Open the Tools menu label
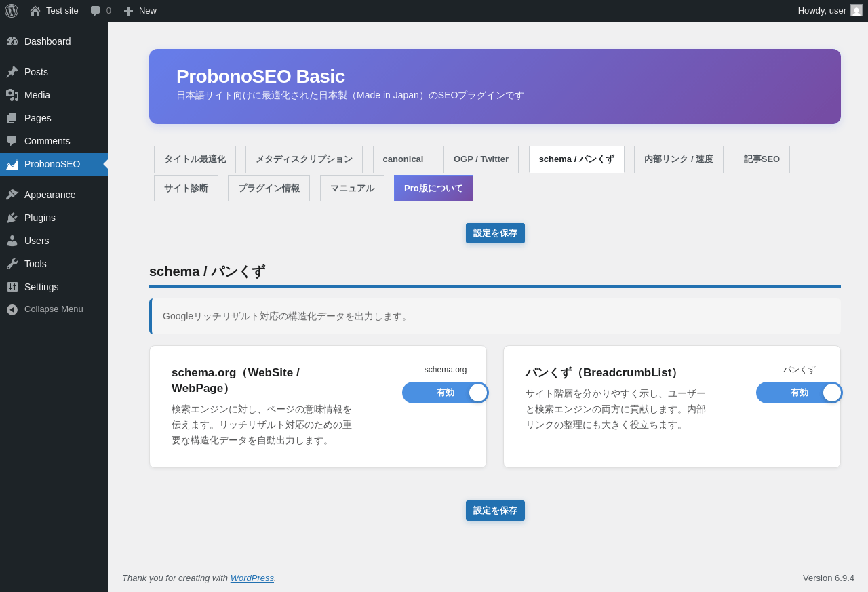Image resolution: width=868 pixels, height=592 pixels. tap(35, 264)
